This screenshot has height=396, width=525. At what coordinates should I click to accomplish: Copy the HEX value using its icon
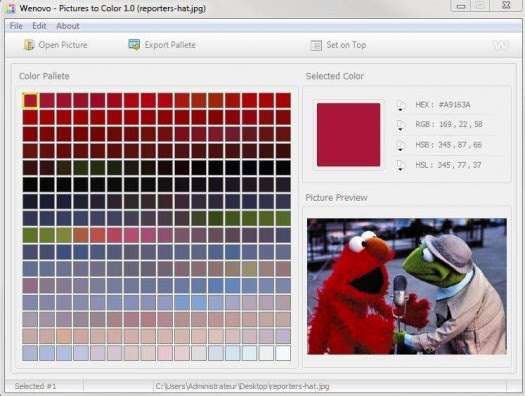[x=401, y=105]
